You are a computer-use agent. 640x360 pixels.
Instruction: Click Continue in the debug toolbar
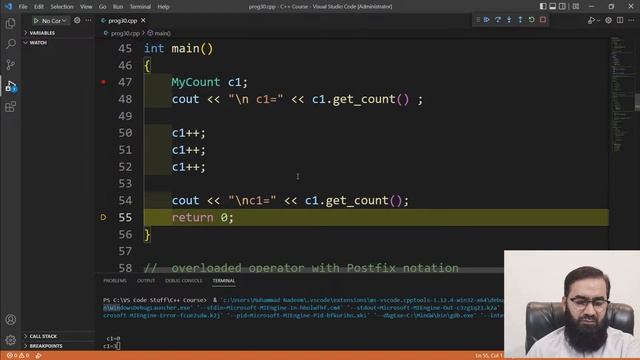click(487, 20)
